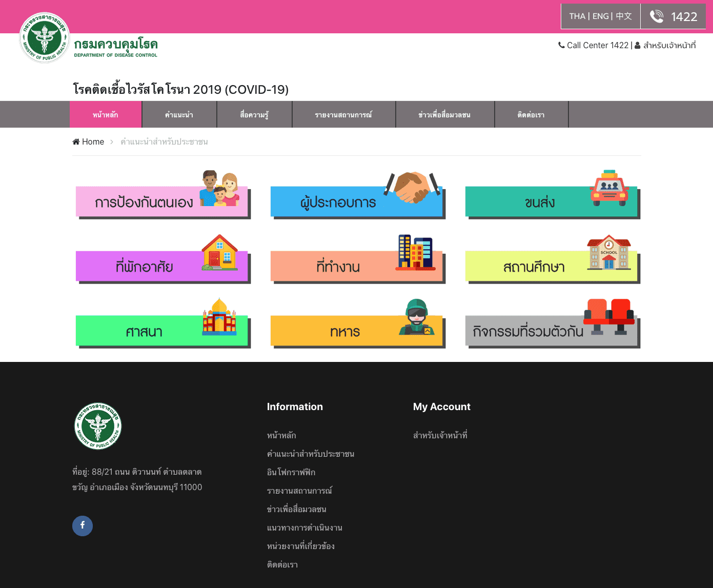Click the taxi icon on the ขนส่ง banner
713x588 pixels.
click(609, 188)
